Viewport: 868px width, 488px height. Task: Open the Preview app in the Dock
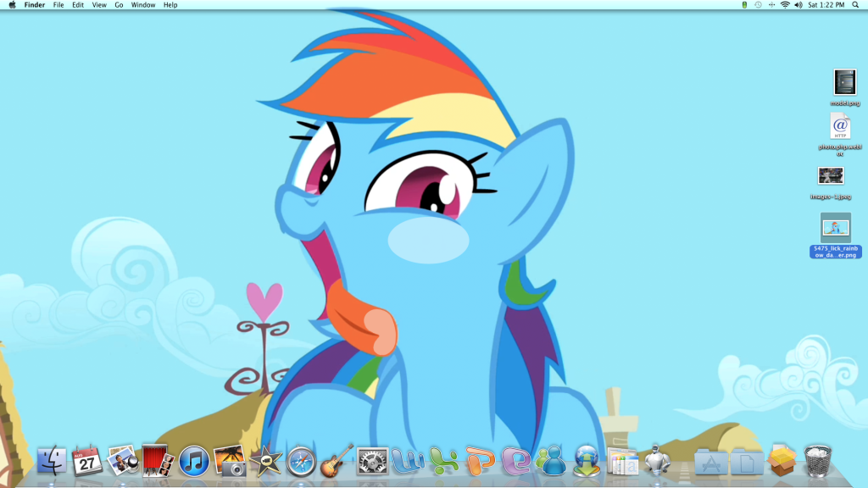pyautogui.click(x=622, y=461)
